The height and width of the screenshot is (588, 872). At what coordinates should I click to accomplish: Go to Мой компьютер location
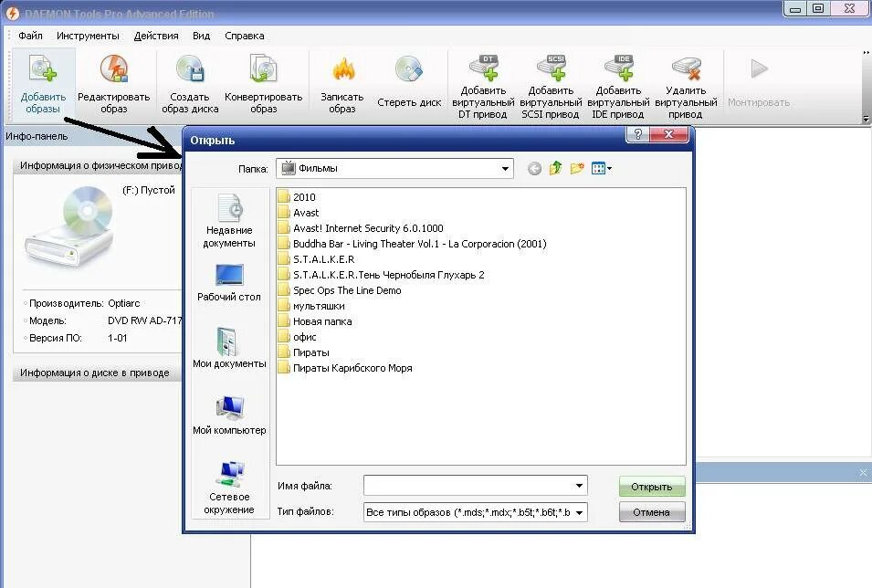pos(229,415)
